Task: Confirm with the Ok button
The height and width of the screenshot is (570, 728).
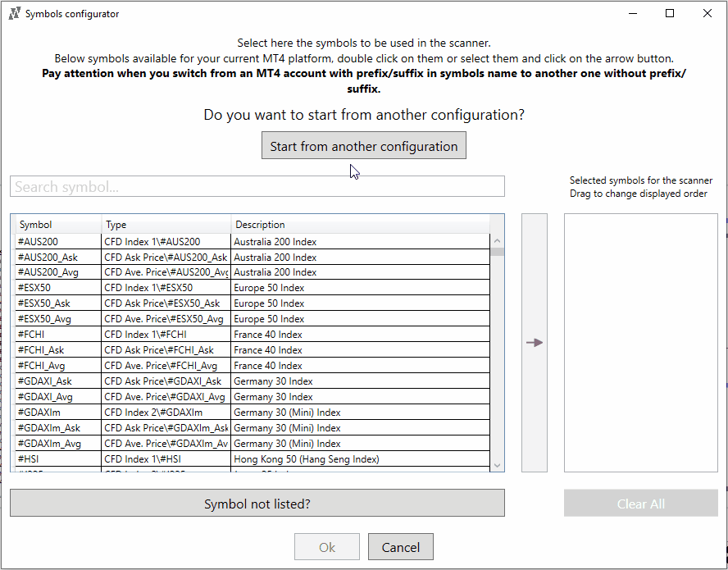Action: (x=327, y=547)
